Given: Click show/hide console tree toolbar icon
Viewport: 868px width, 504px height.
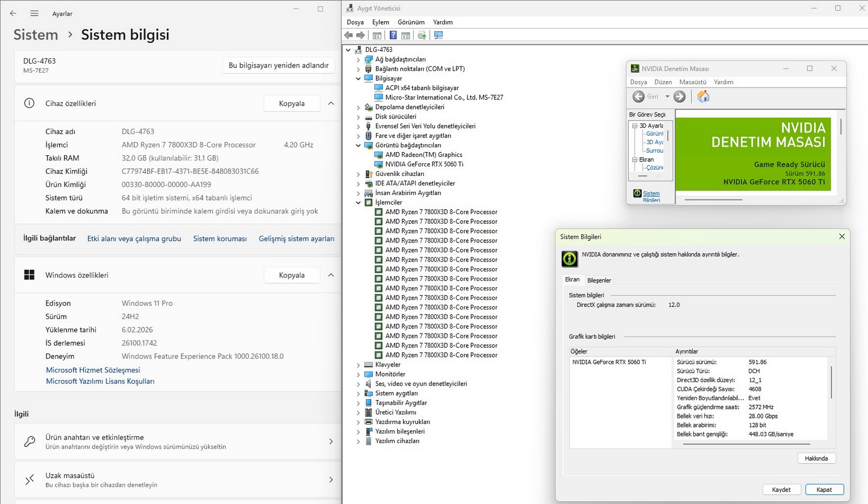Looking at the screenshot, I should (x=377, y=35).
